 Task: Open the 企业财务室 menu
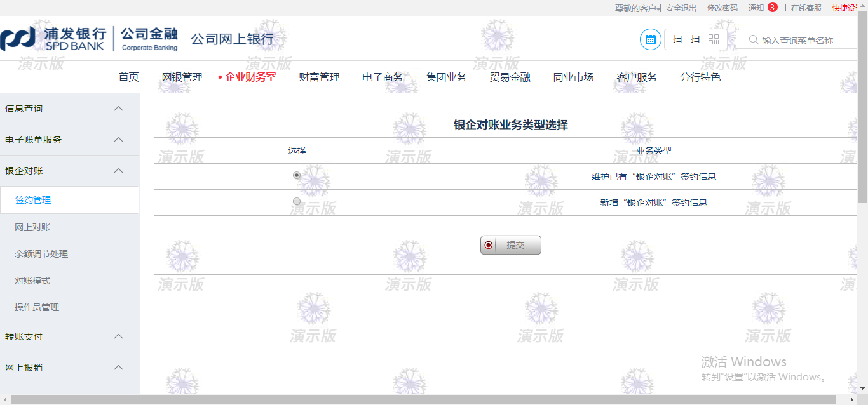tap(250, 77)
